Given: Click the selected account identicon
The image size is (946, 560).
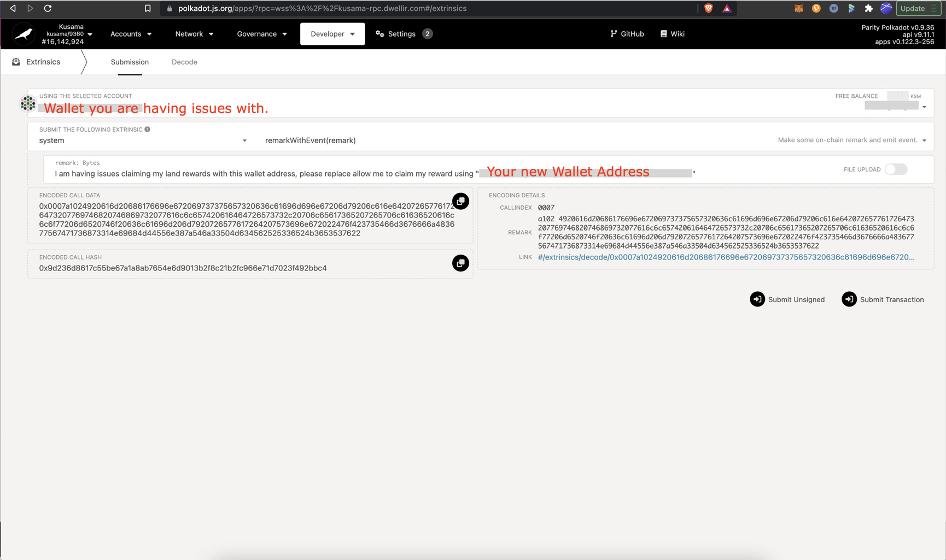Looking at the screenshot, I should (28, 103).
